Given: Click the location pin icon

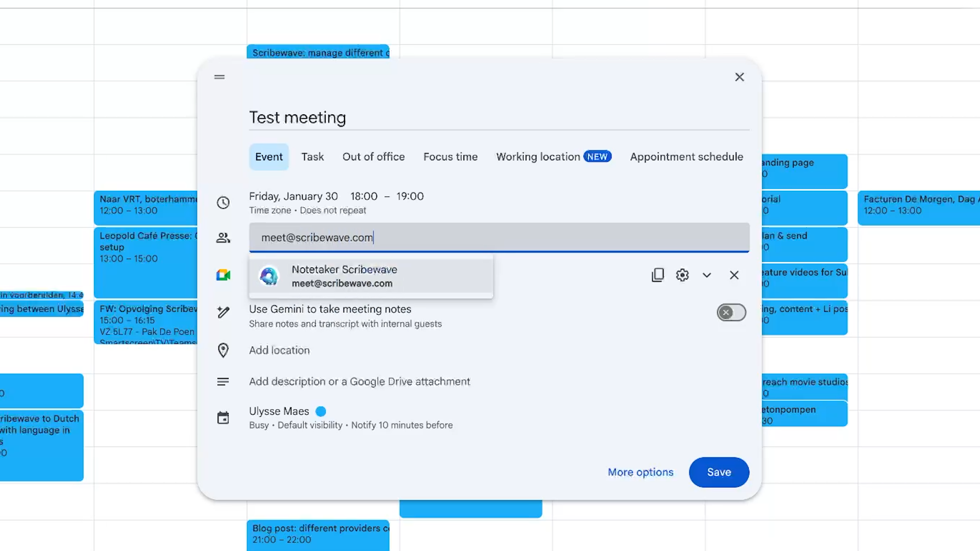Looking at the screenshot, I should pos(223,350).
